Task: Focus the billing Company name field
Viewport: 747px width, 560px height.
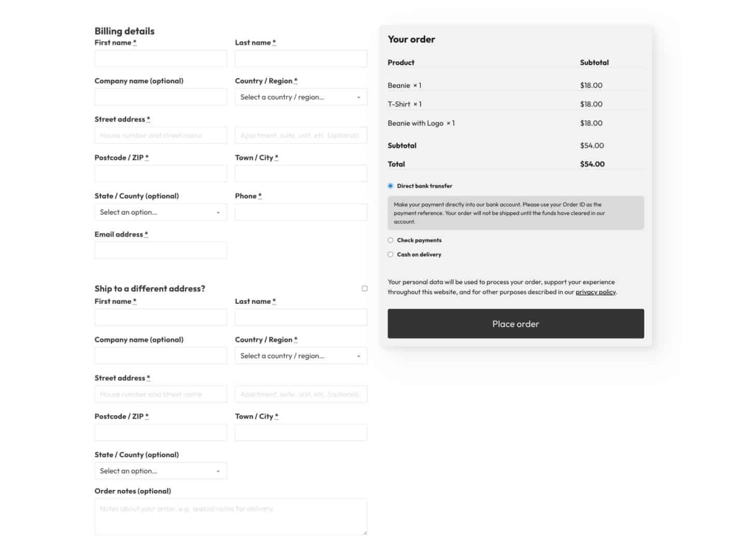Action: [160, 97]
